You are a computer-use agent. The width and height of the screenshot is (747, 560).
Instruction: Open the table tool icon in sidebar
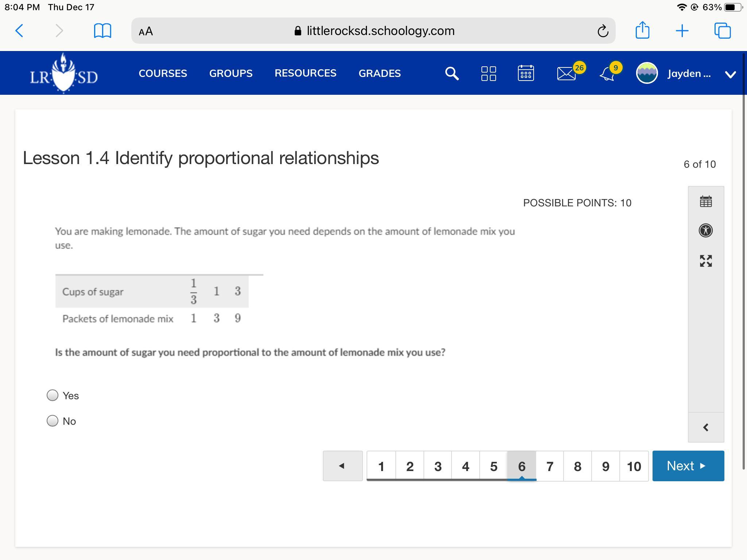click(705, 201)
